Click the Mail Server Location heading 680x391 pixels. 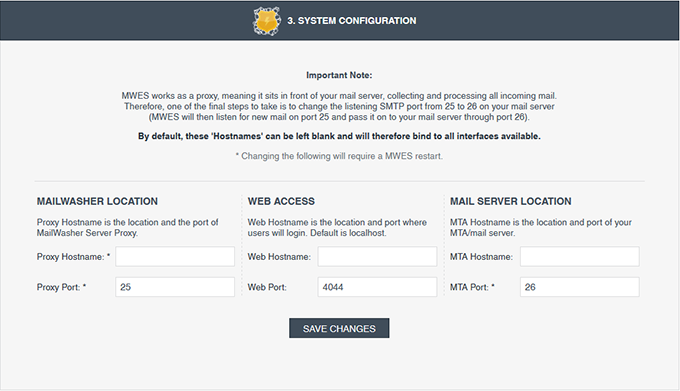[x=510, y=201]
